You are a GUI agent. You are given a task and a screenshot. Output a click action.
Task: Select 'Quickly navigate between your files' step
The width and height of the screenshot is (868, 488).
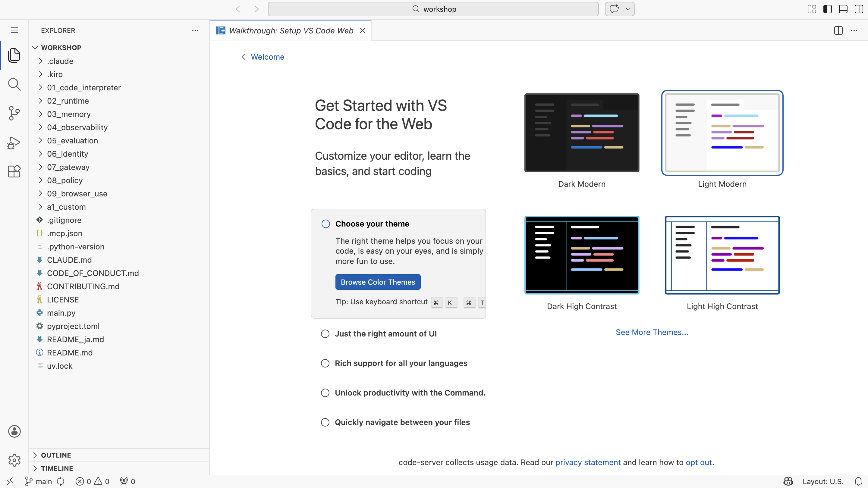point(402,422)
